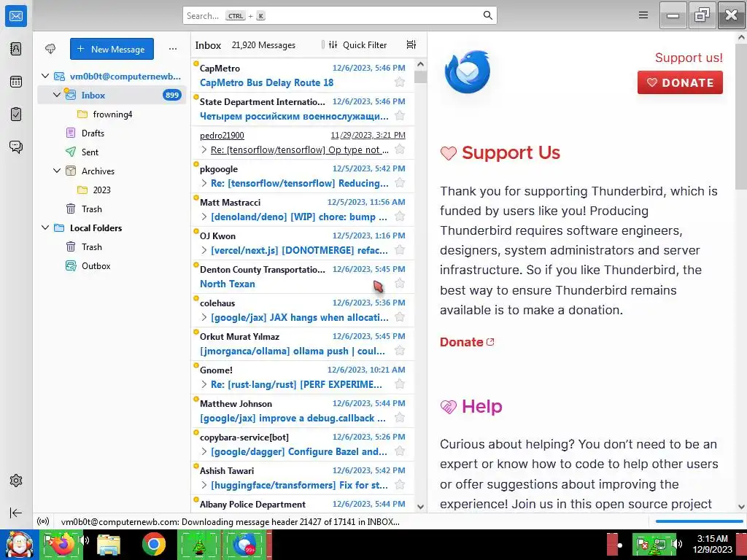Viewport: 747px width, 560px height.
Task: Collapse the spaces toolbar
Action: 16,513
